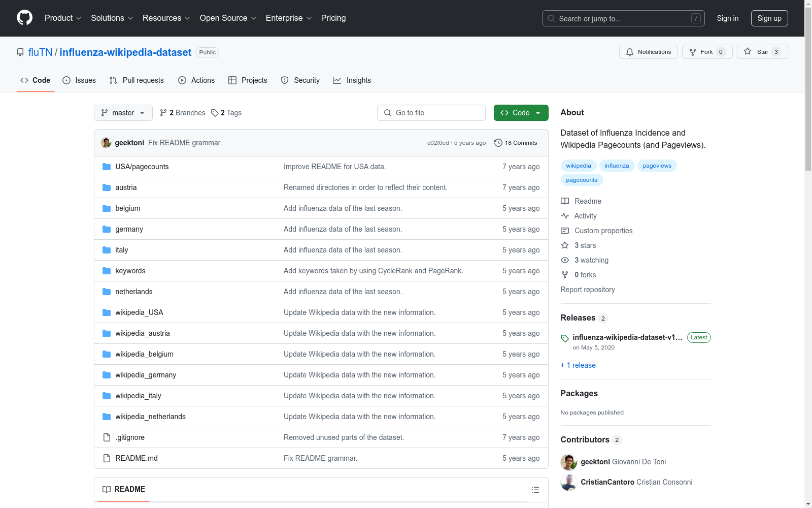
Task: Click the germany folder icon
Action: pos(107,229)
